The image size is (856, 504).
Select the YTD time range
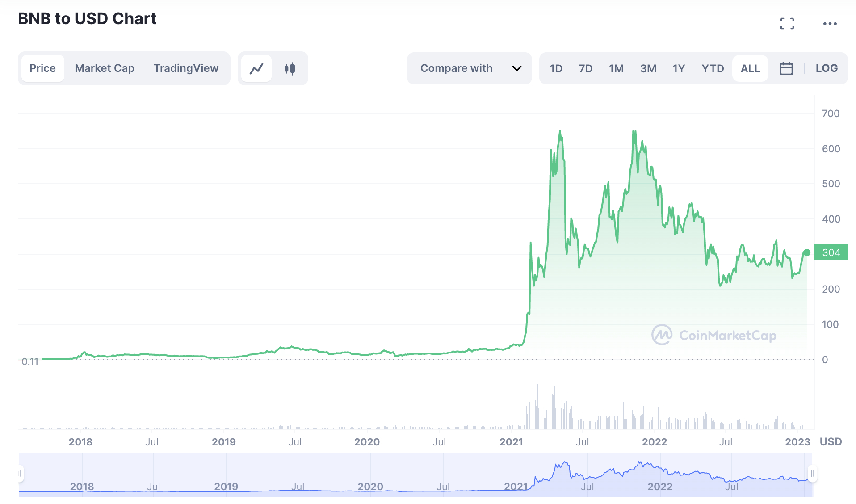713,68
